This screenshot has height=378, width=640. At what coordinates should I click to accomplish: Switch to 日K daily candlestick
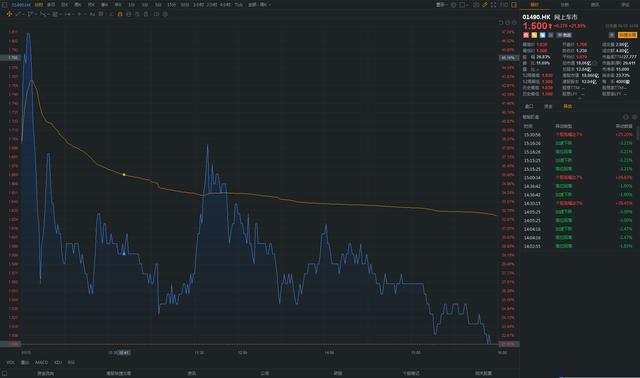pyautogui.click(x=64, y=5)
